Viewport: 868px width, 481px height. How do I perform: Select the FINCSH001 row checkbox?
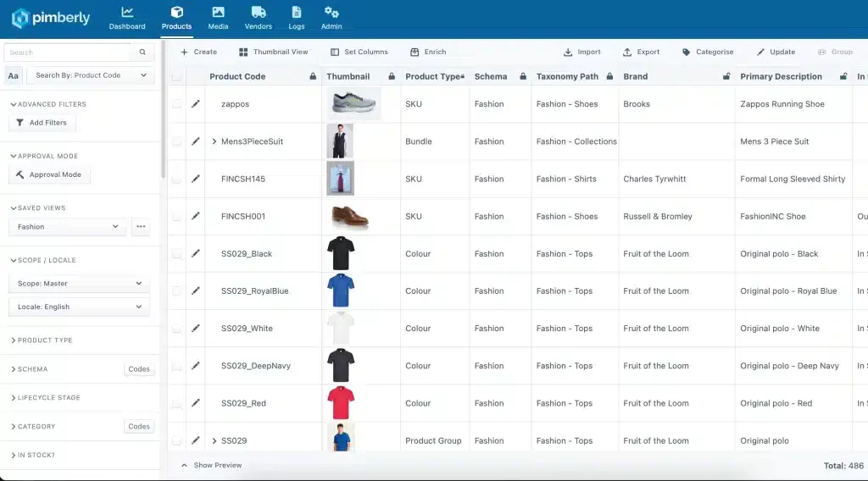click(176, 216)
